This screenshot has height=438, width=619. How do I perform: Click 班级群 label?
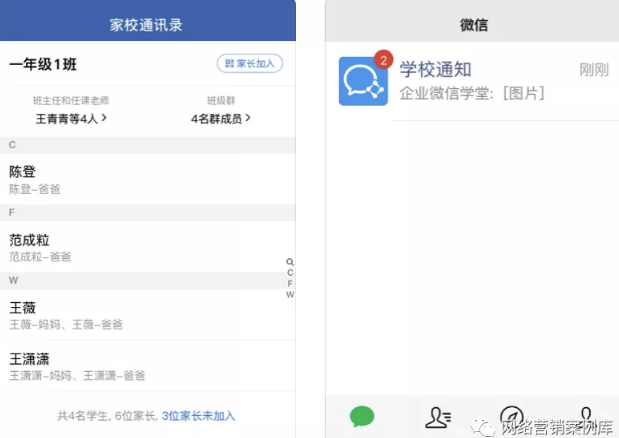[x=221, y=101]
